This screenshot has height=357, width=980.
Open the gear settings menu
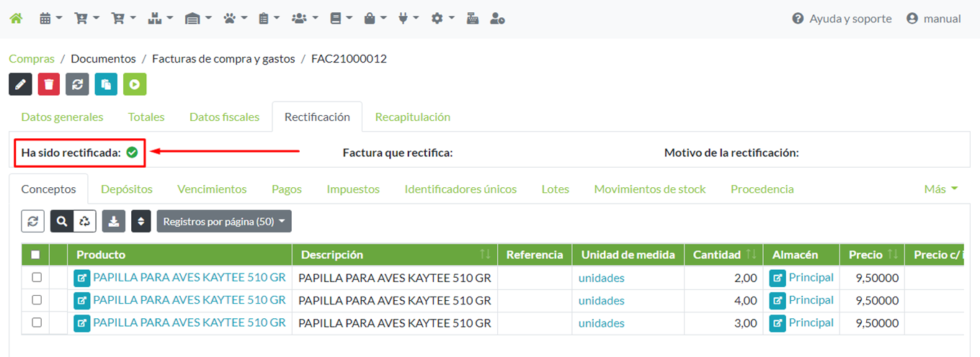442,19
